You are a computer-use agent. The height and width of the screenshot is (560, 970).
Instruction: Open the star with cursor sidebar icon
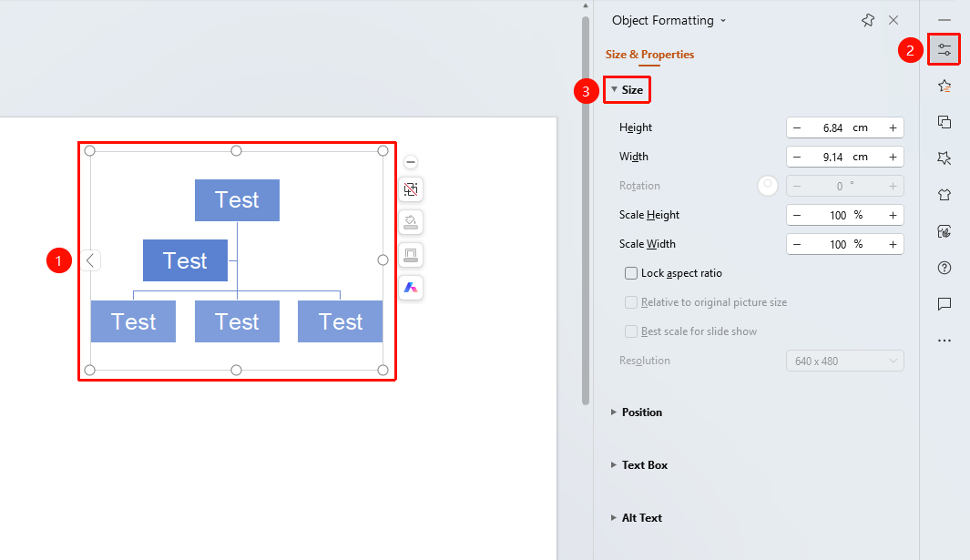[x=944, y=158]
